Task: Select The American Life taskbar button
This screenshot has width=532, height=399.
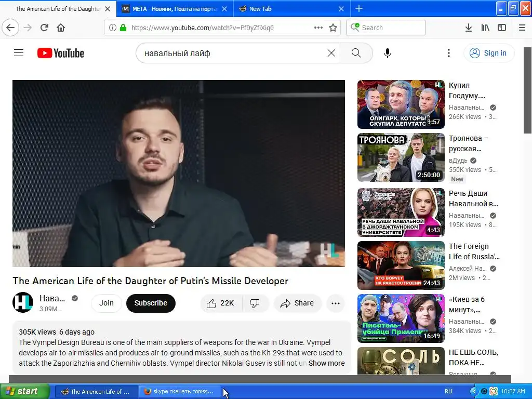Action: (x=96, y=392)
